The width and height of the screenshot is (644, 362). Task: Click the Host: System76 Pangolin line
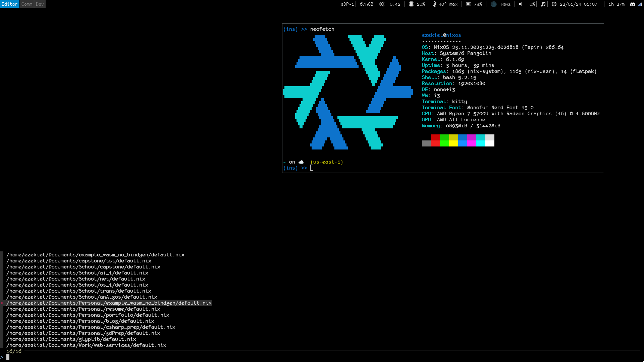pos(457,53)
